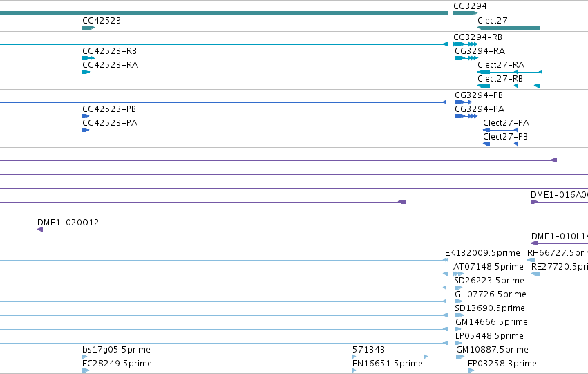588x374 pixels.
Task: Click the Clect27 gene arrow glyph
Action: [x=509, y=28]
